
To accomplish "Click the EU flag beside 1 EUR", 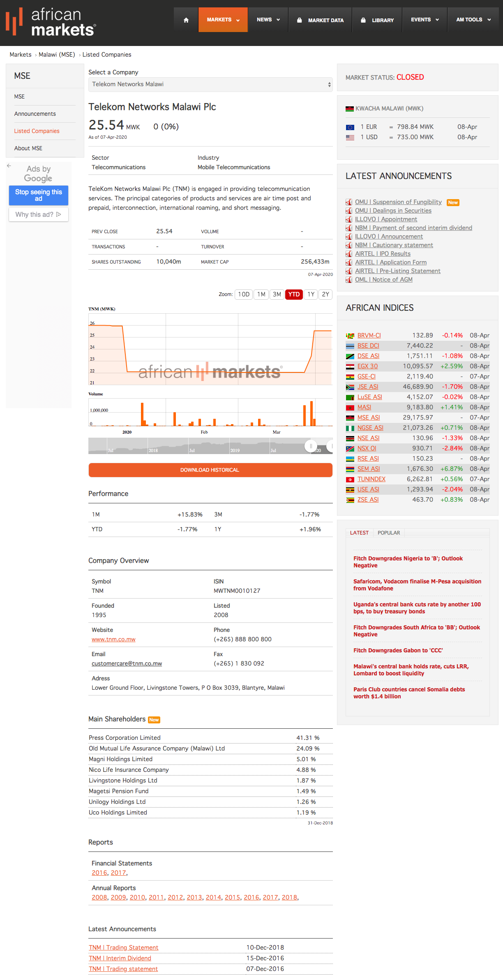I will [350, 127].
